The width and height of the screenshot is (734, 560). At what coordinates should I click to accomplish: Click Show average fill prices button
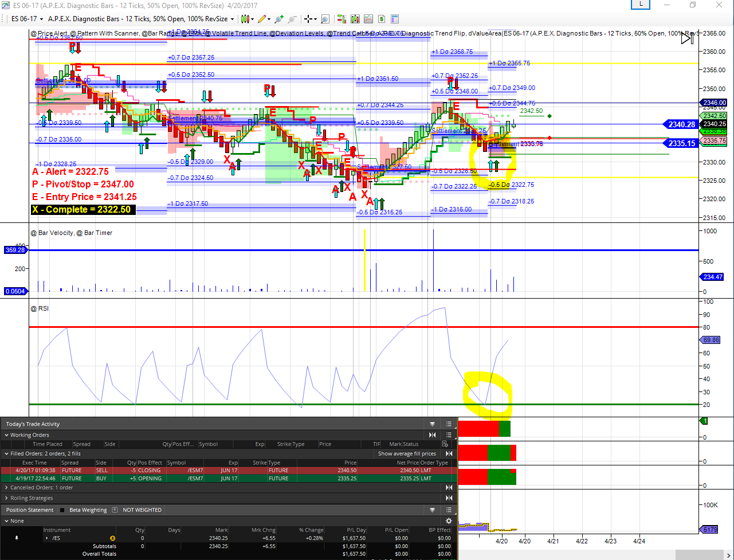pos(407,453)
